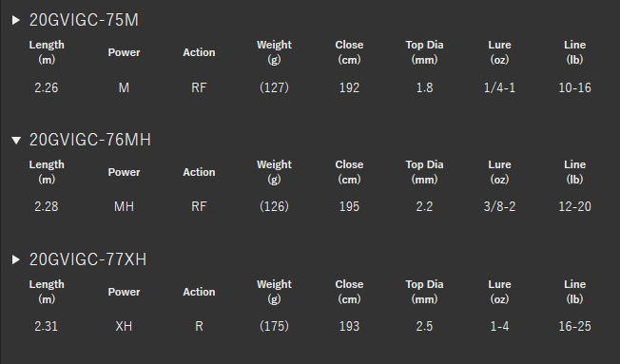Expand the 20GVIGC-77XH disclosure triangle
Viewport: 620px width, 364px height.
point(16,259)
